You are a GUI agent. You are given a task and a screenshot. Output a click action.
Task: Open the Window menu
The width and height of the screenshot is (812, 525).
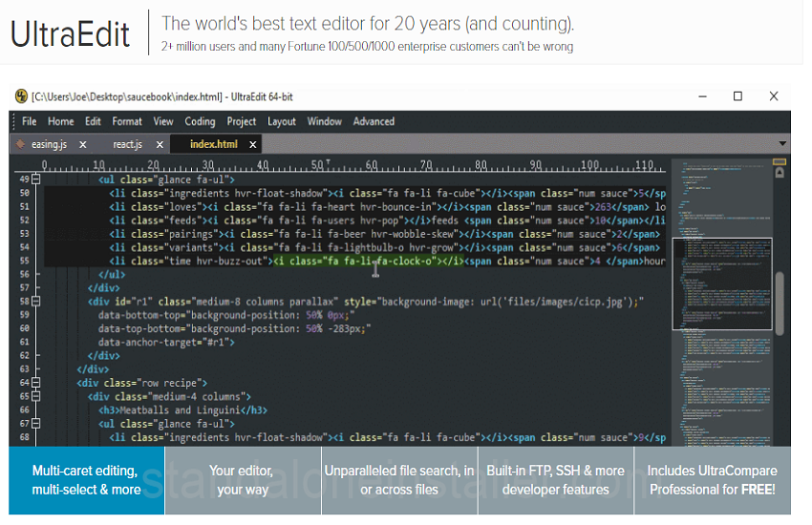point(324,121)
